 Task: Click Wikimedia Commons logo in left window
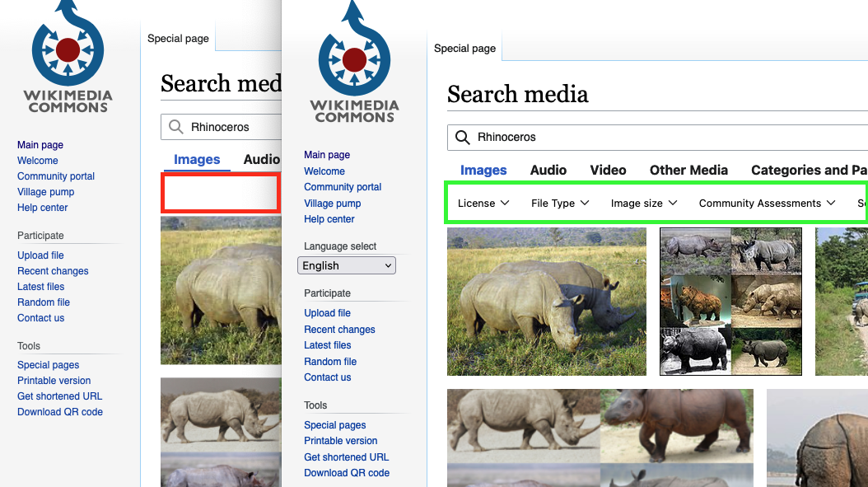(68, 57)
